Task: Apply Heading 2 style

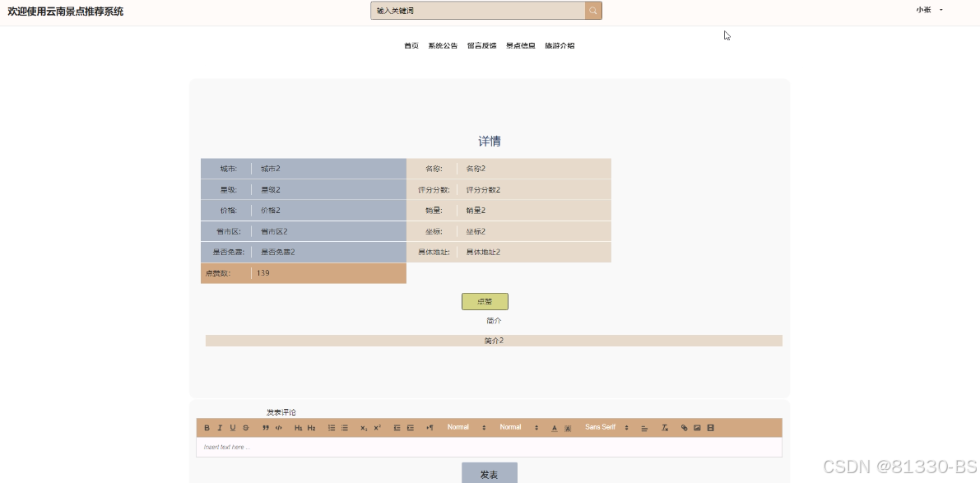Action: click(x=311, y=428)
